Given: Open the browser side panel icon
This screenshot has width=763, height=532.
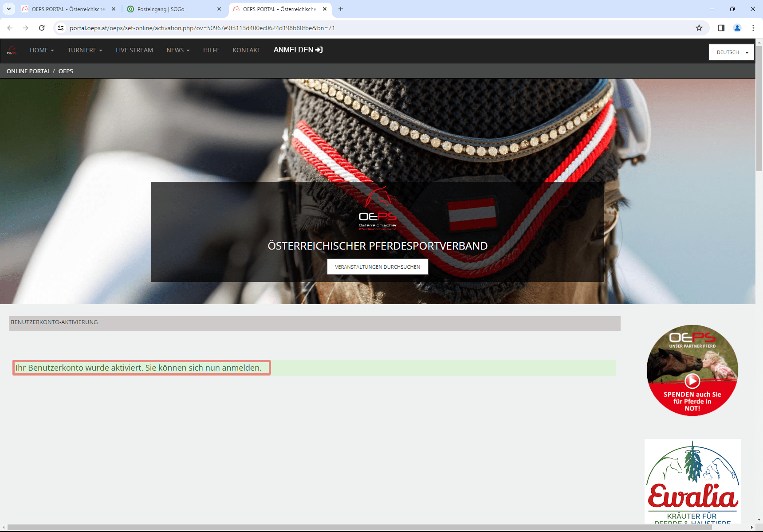Looking at the screenshot, I should pos(721,28).
